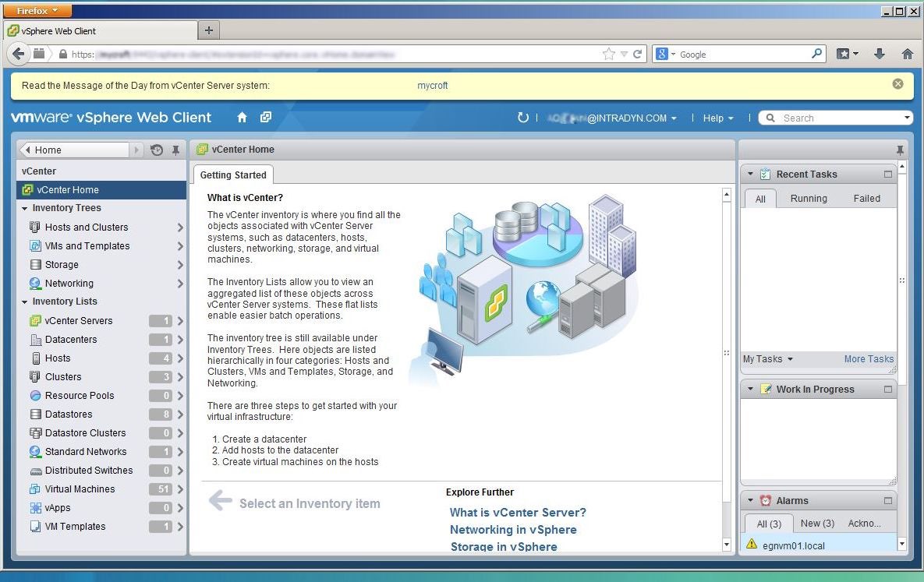The height and width of the screenshot is (582, 924).
Task: Open Firefox bookmarks menu icon
Action: (x=848, y=55)
